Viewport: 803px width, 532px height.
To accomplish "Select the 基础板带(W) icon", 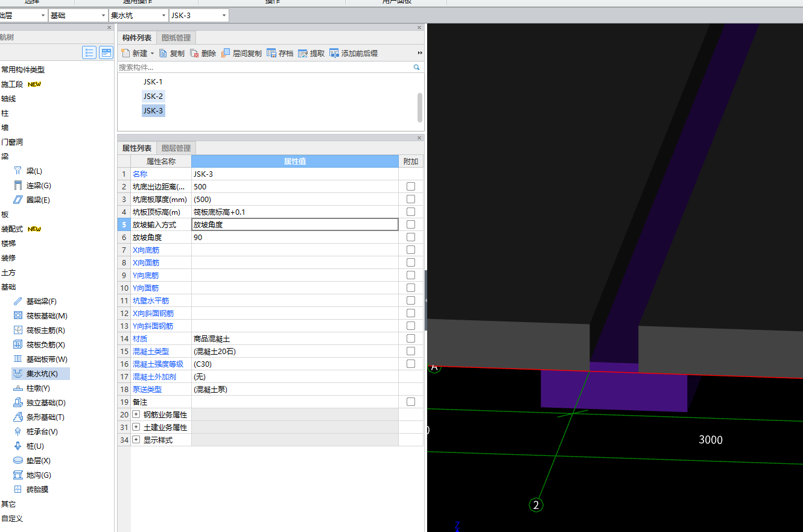I will 17,359.
